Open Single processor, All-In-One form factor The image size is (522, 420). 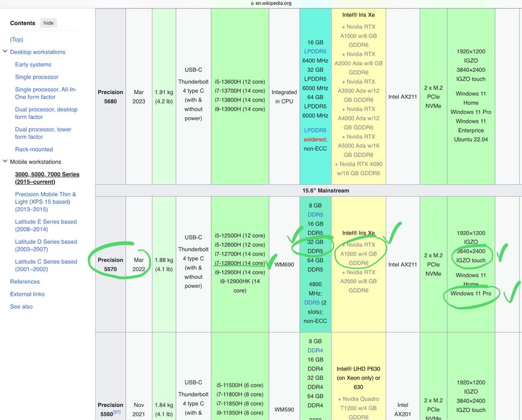[x=46, y=93]
